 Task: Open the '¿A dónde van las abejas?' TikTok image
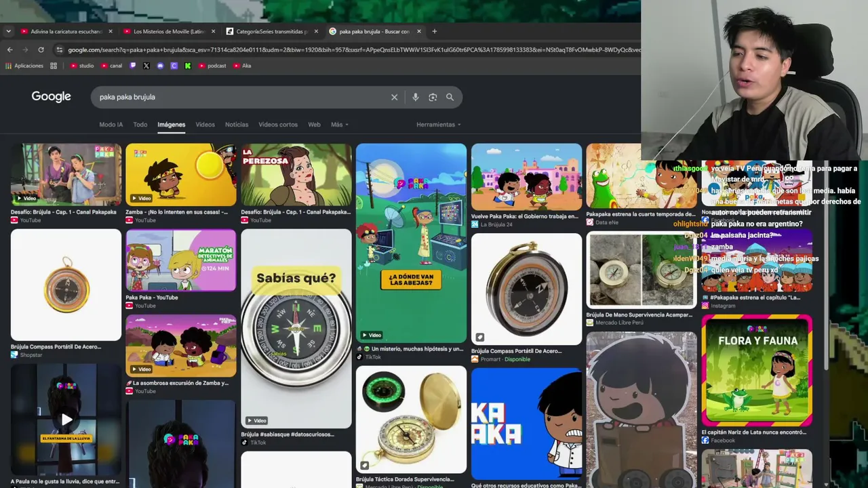412,243
